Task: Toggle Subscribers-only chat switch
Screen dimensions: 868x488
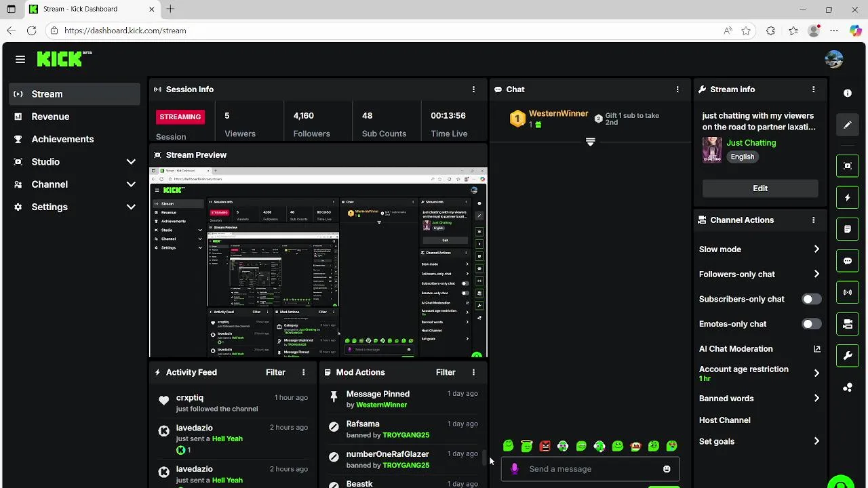Action: click(811, 299)
